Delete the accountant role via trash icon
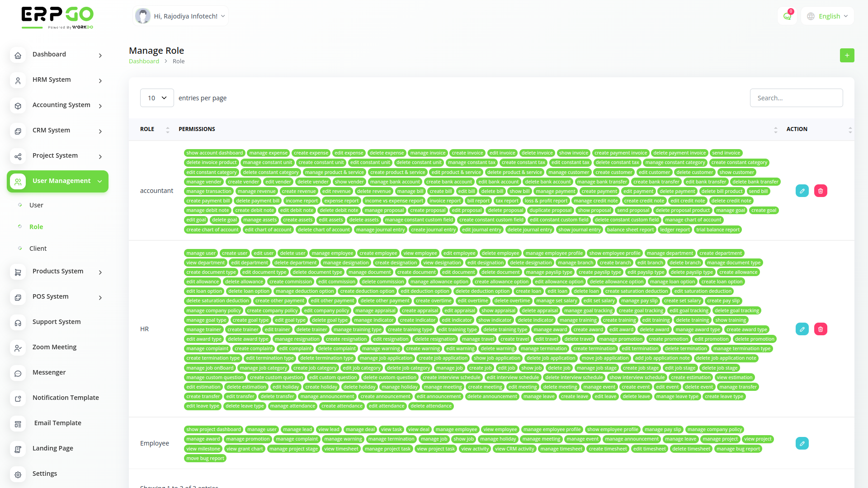The height and width of the screenshot is (488, 868). (x=821, y=191)
